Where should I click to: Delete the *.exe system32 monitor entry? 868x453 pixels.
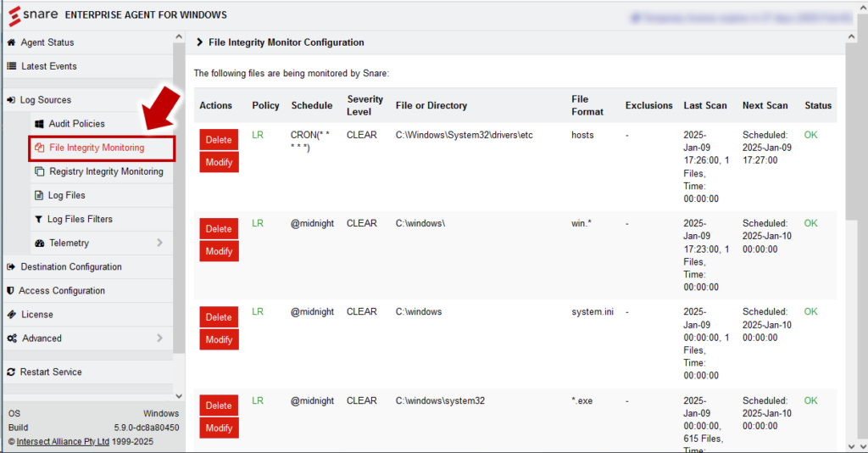click(x=220, y=405)
